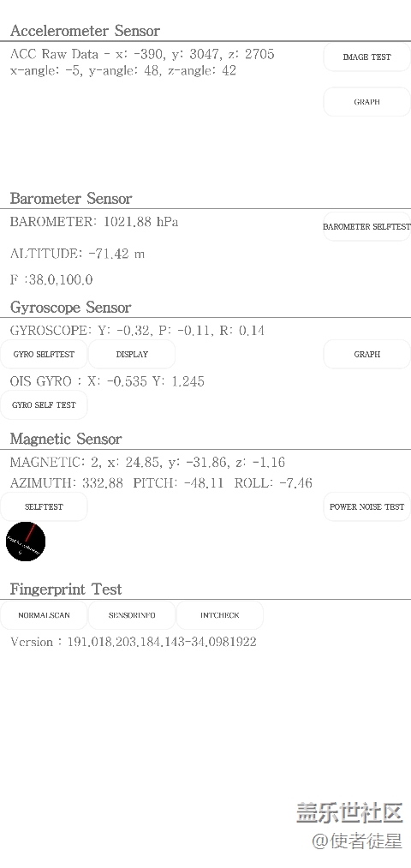Start fingerprint NORMALSCAN
The width and height of the screenshot is (411, 868).
tap(44, 615)
